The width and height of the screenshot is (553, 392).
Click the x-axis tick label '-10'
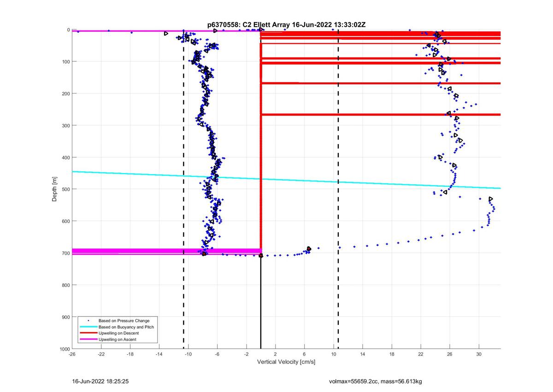[188, 355]
